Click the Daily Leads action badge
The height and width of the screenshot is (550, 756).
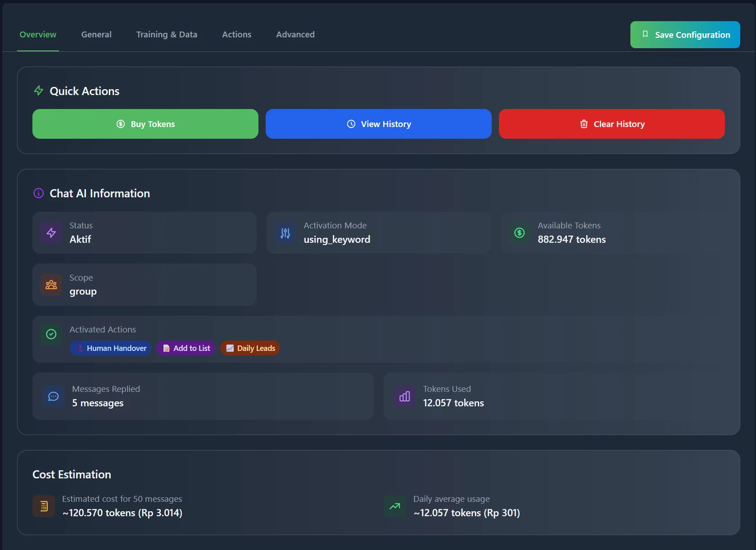250,348
